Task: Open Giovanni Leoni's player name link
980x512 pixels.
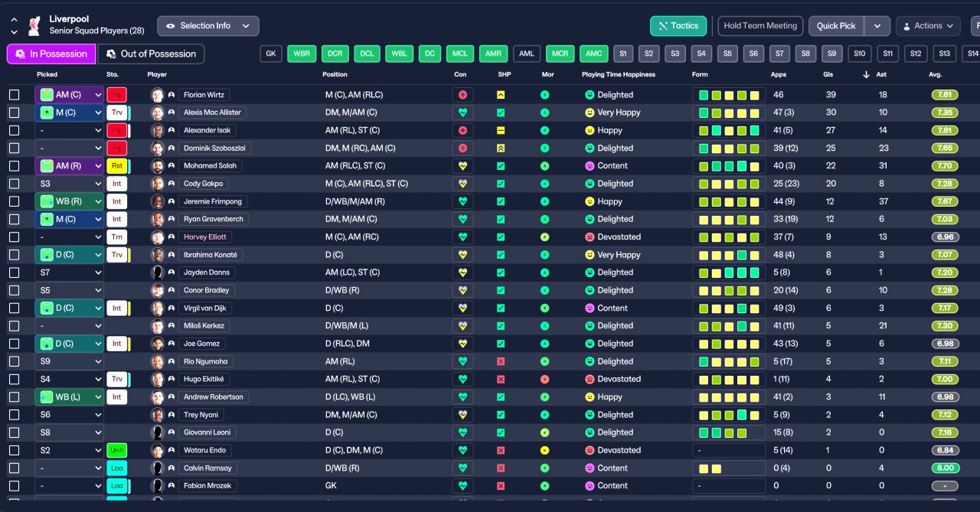Action: (x=207, y=432)
